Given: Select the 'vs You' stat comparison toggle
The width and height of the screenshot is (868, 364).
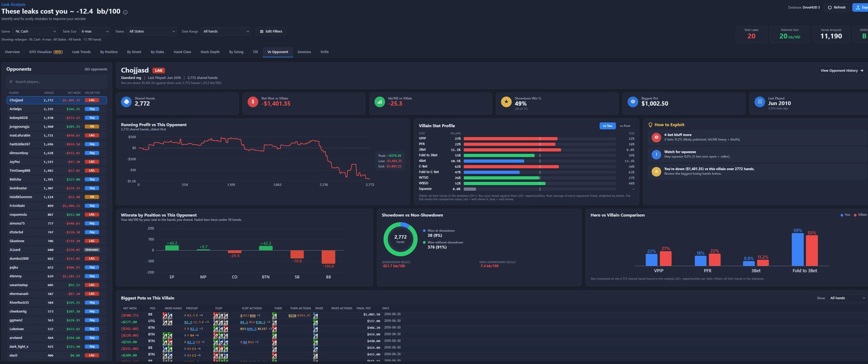Looking at the screenshot, I should click(x=608, y=126).
